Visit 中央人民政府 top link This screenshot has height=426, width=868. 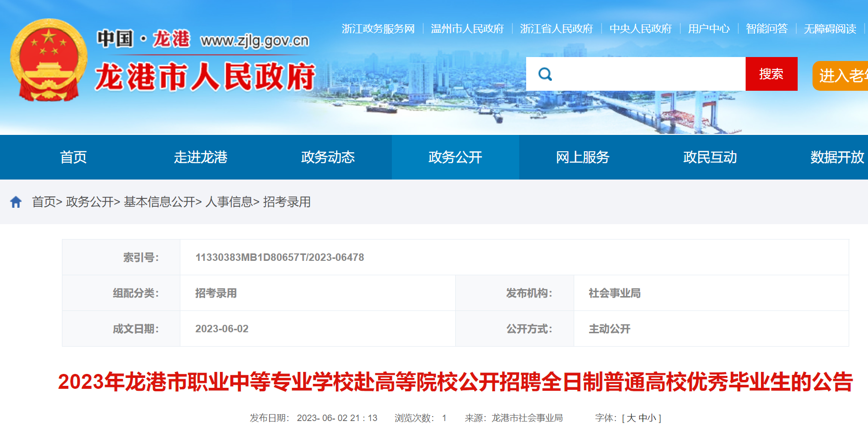coord(641,29)
